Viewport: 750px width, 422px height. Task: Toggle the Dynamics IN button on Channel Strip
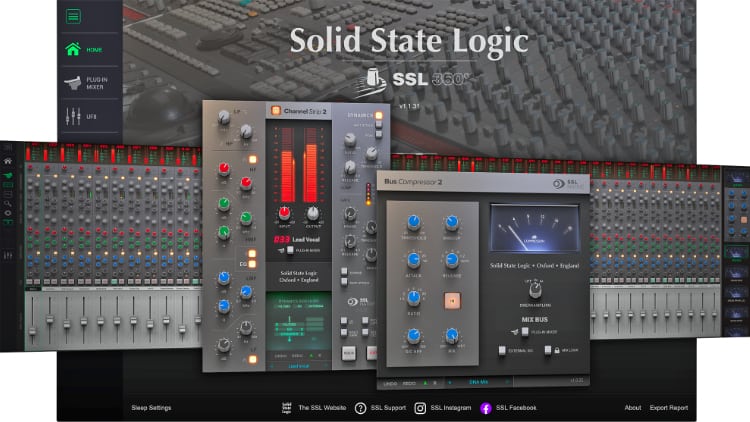[379, 115]
